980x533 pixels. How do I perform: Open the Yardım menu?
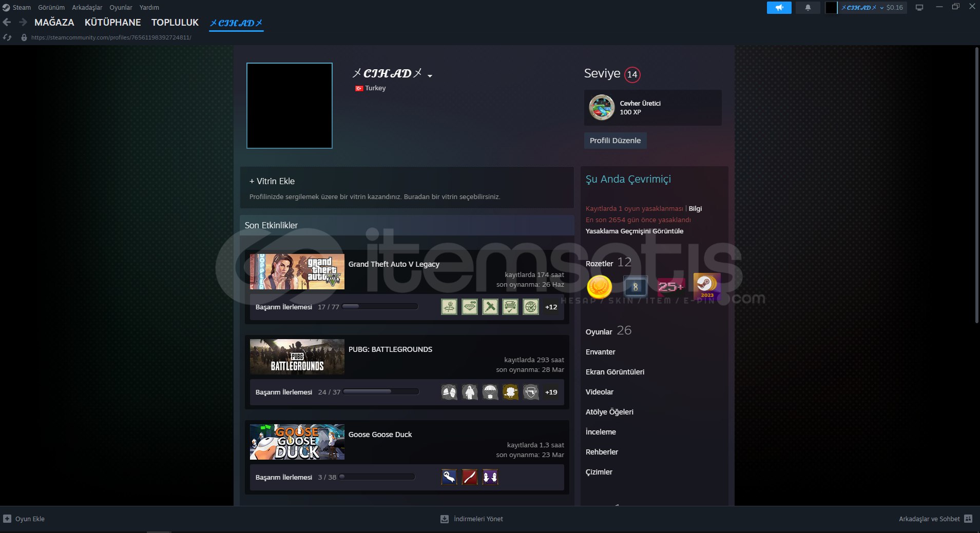[149, 7]
